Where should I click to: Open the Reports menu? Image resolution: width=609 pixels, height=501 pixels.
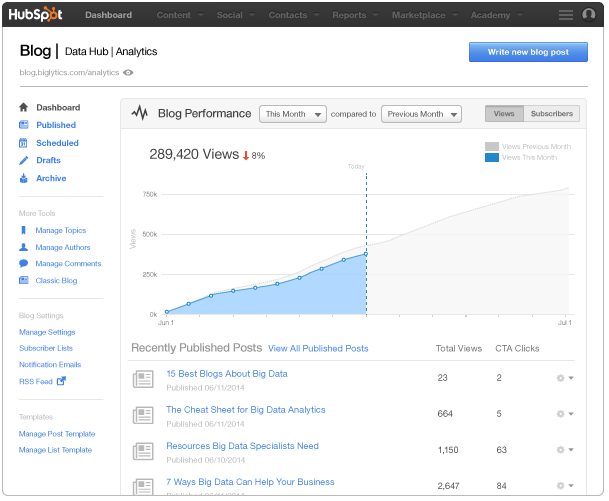click(353, 16)
